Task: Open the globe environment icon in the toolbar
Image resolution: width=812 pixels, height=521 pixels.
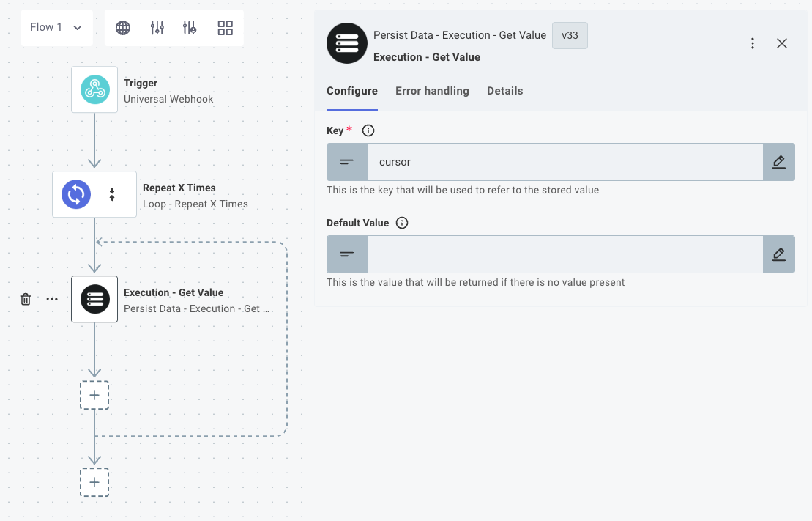Action: (122, 27)
